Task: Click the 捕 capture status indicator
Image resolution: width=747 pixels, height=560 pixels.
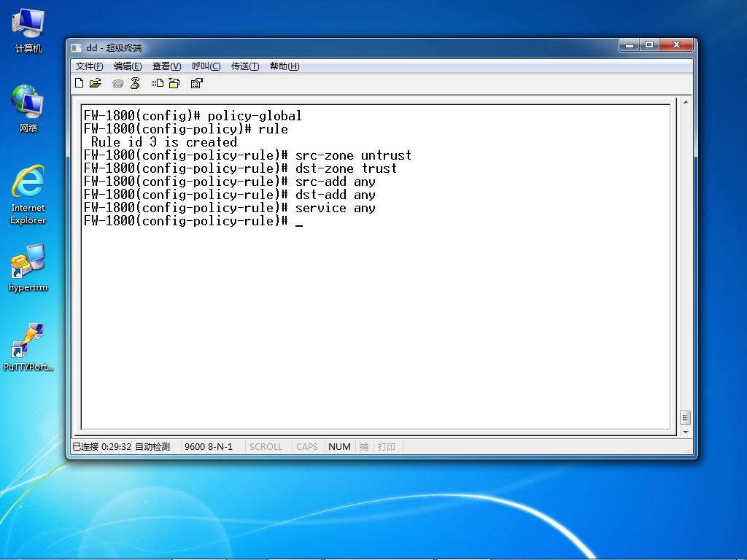Action: pos(364,447)
